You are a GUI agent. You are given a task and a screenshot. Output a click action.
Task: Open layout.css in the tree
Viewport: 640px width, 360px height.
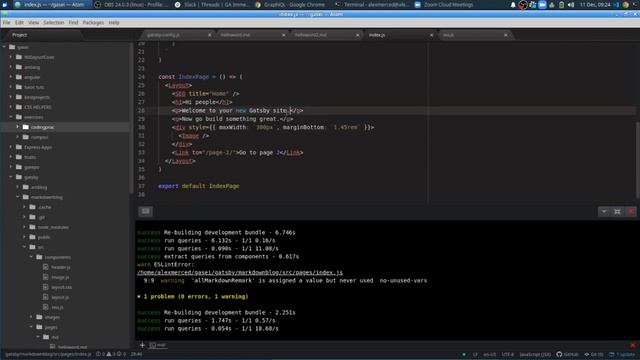click(x=62, y=287)
